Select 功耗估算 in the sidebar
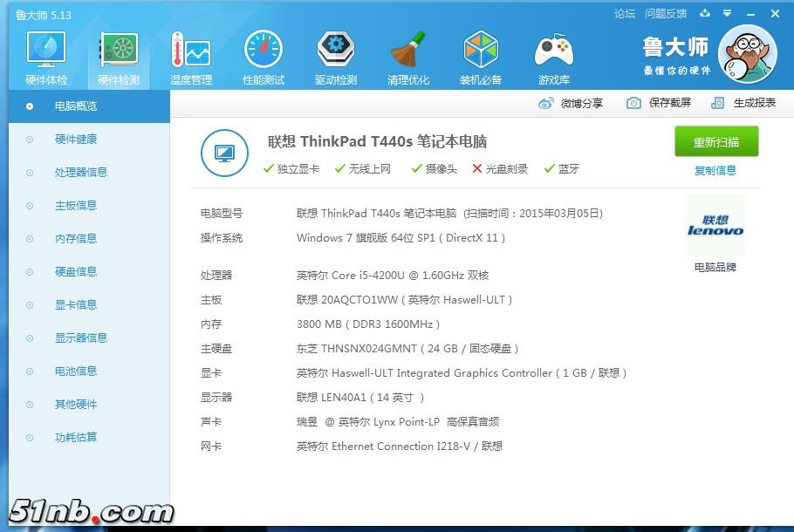The image size is (794, 532). 76,437
